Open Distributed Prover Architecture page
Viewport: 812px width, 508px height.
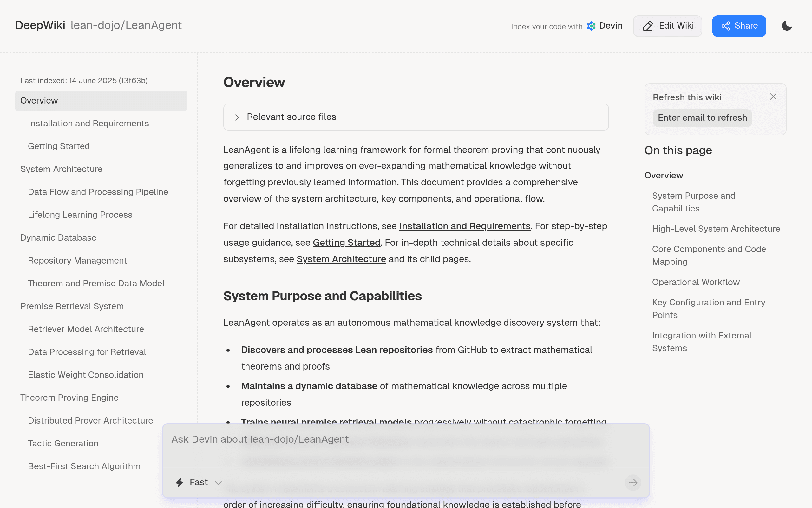pos(91,420)
